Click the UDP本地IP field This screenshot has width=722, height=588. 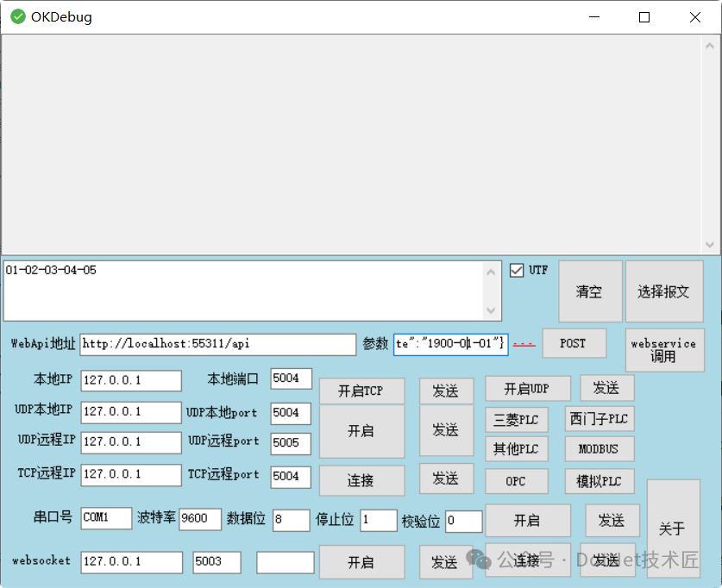[x=131, y=412]
